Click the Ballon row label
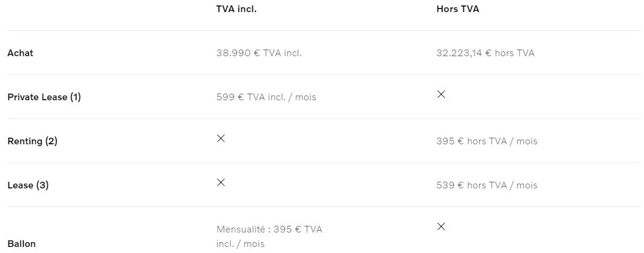 click(x=22, y=244)
